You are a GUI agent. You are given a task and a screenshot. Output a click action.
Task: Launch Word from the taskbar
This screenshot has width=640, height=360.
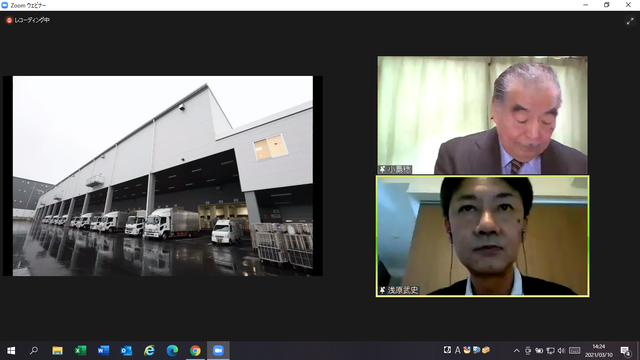(x=103, y=351)
